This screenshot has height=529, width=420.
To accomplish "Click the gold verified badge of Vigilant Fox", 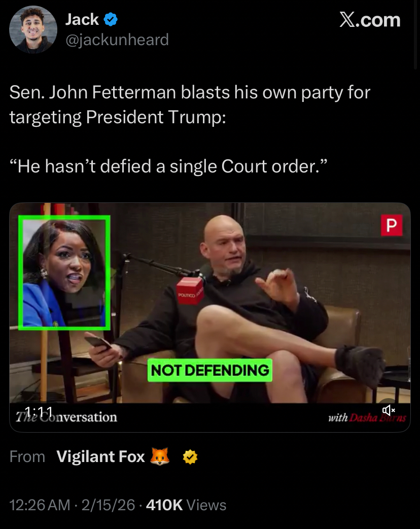I will click(x=190, y=457).
